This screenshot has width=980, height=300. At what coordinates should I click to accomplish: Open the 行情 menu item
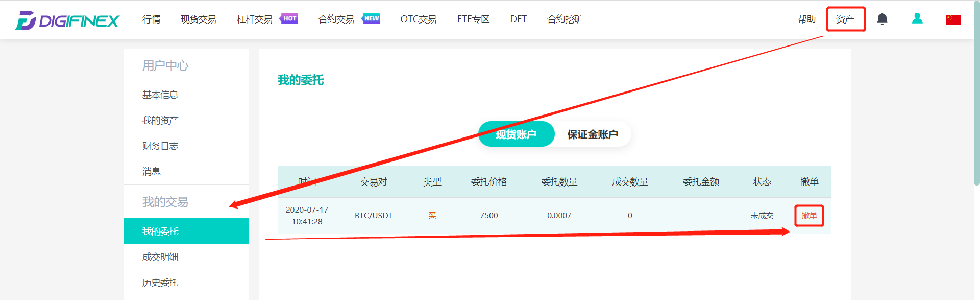click(x=152, y=19)
